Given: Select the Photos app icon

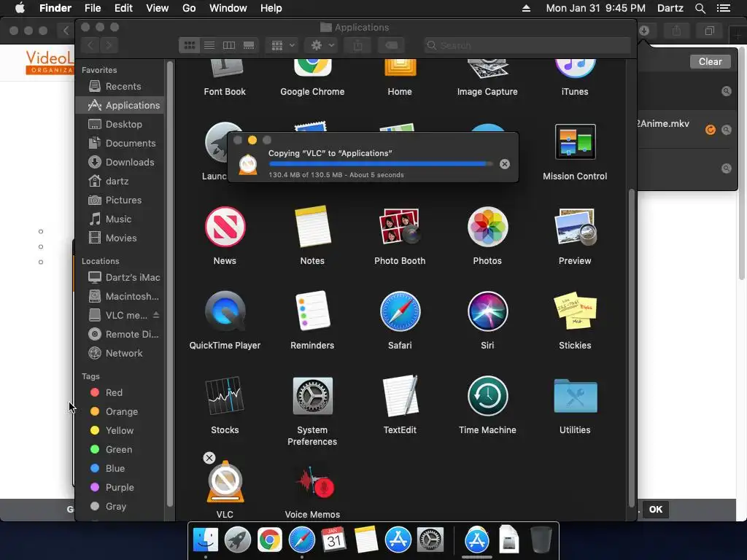Looking at the screenshot, I should (487, 227).
